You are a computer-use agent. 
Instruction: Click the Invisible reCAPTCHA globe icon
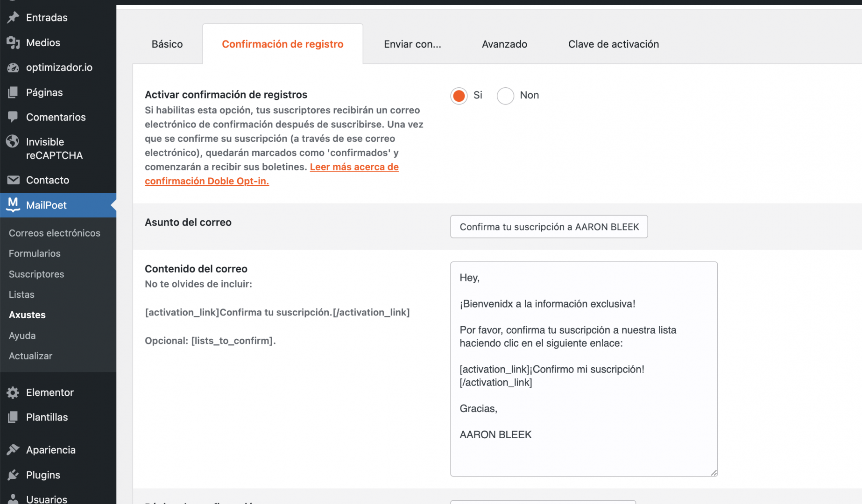tap(13, 141)
